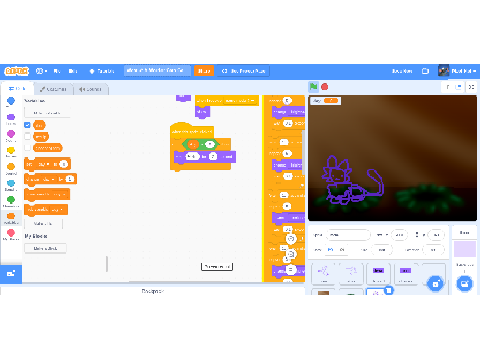
Task: Click the red stop button
Action: (x=325, y=87)
